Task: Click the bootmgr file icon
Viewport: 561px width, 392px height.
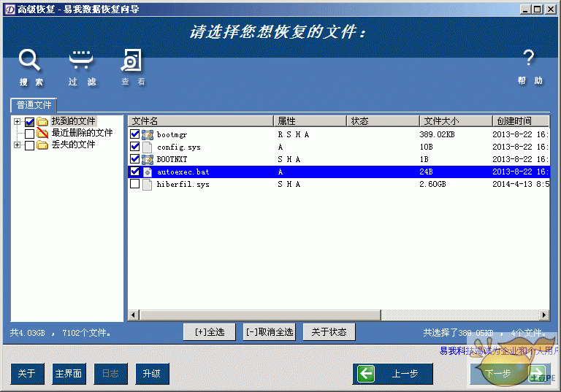Action: click(147, 135)
